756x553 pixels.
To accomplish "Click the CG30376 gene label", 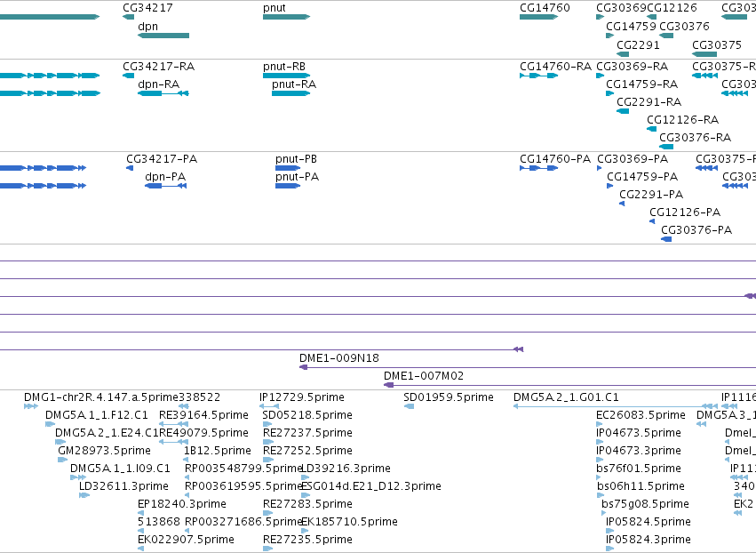I will tap(684, 26).
